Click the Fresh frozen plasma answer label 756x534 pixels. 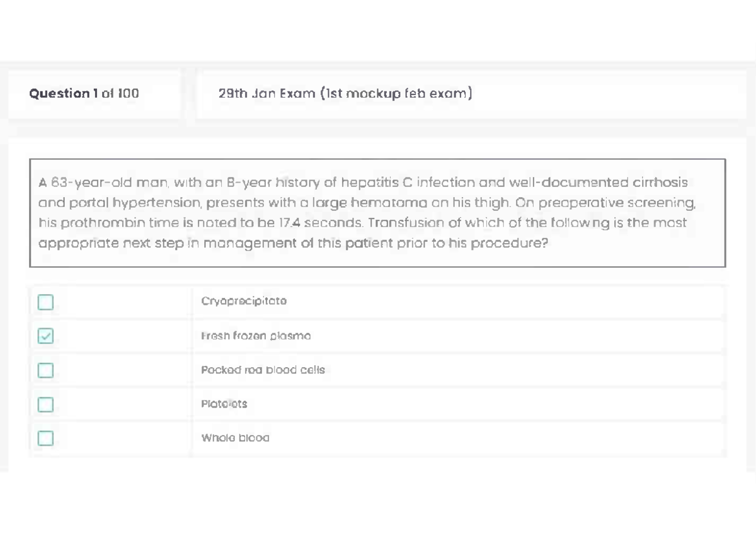[x=256, y=336]
